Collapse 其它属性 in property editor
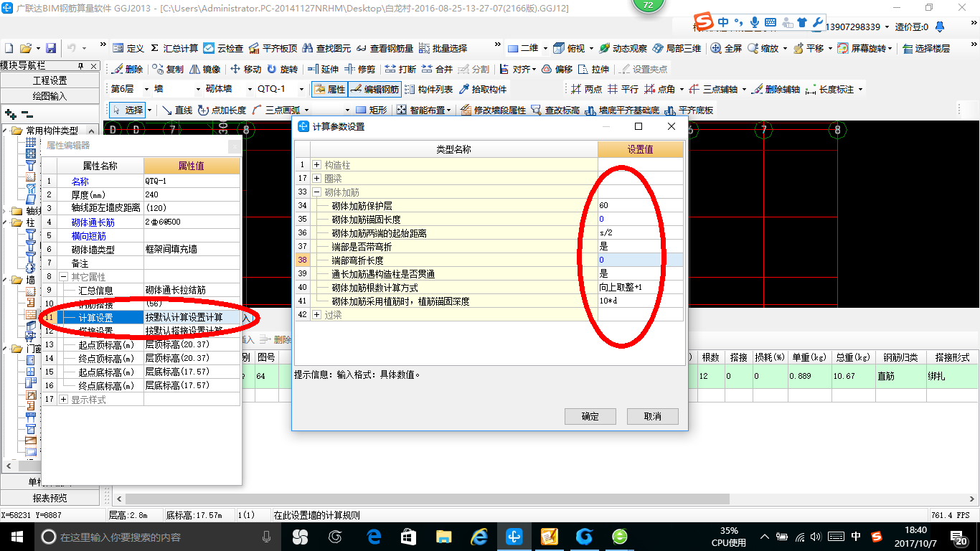 [64, 276]
